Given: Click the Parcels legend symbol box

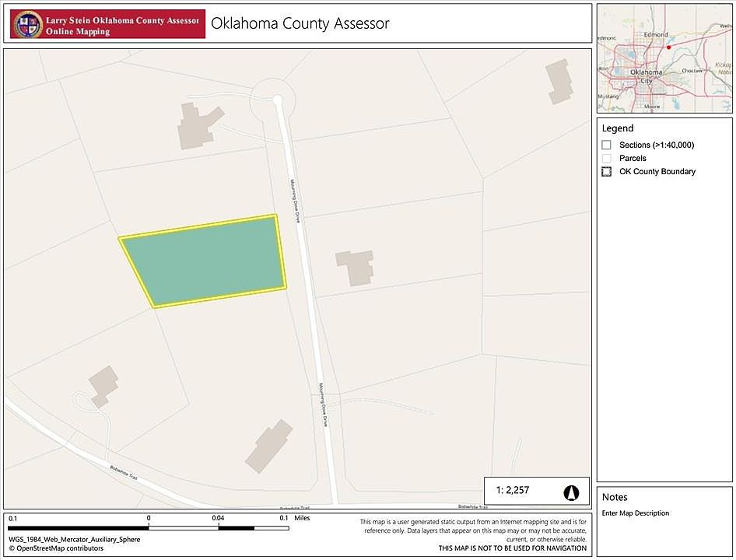Looking at the screenshot, I should tap(606, 158).
